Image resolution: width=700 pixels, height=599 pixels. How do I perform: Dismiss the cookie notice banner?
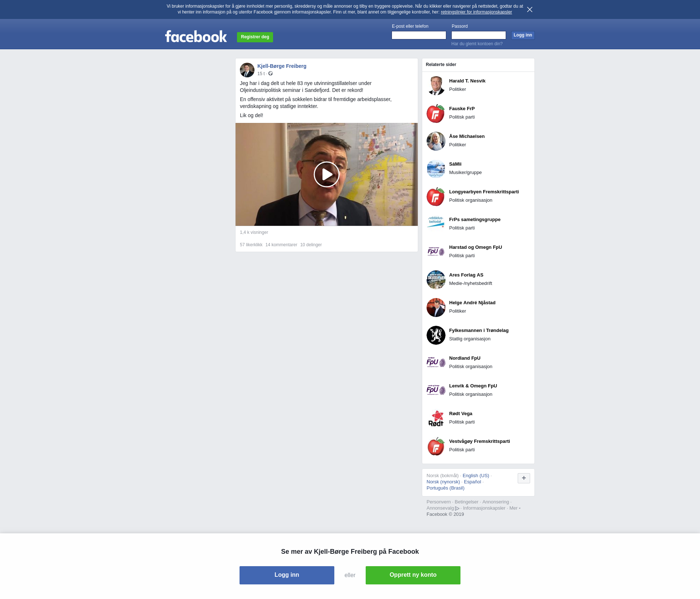[530, 9]
